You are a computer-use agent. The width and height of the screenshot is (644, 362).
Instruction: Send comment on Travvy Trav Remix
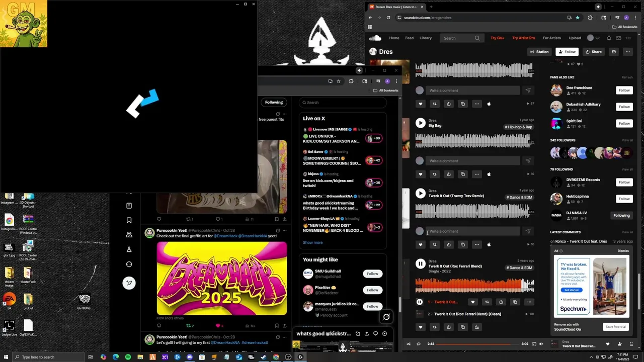pos(528,231)
